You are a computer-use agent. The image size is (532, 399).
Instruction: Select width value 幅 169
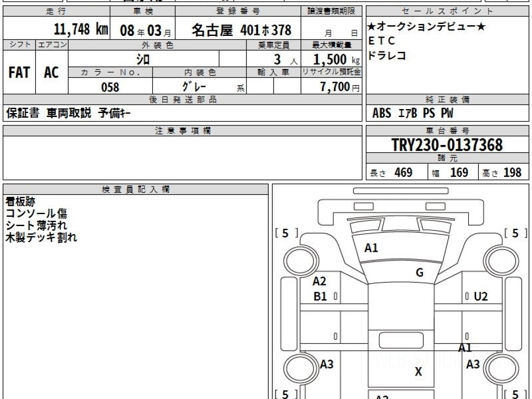click(450, 172)
